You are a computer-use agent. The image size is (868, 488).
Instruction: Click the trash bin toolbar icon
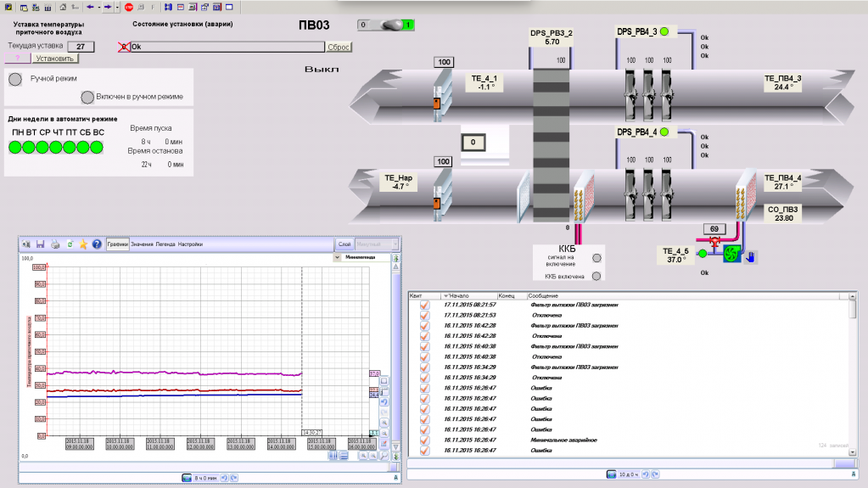pos(48,7)
